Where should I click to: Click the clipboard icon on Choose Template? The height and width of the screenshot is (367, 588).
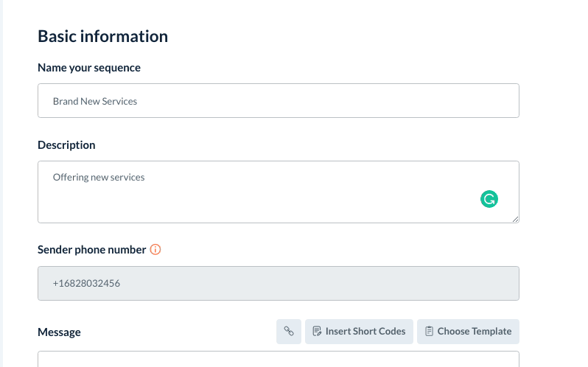(x=428, y=332)
